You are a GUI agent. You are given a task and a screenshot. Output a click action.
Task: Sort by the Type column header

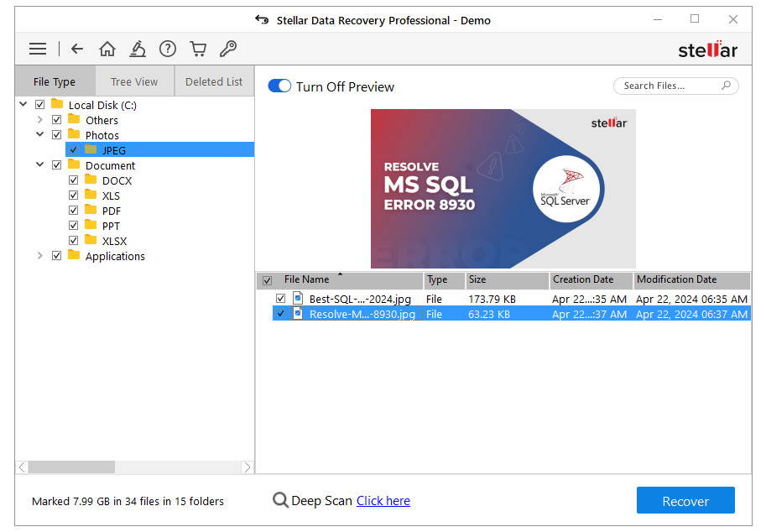pyautogui.click(x=444, y=280)
